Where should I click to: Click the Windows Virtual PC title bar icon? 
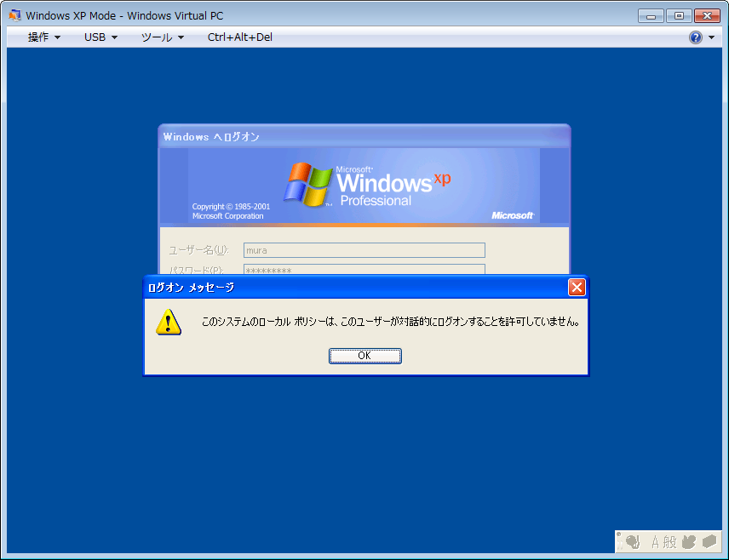click(14, 15)
